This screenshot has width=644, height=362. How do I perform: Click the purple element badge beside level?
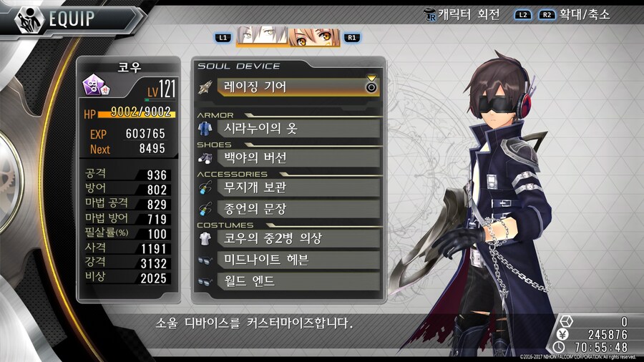94,85
